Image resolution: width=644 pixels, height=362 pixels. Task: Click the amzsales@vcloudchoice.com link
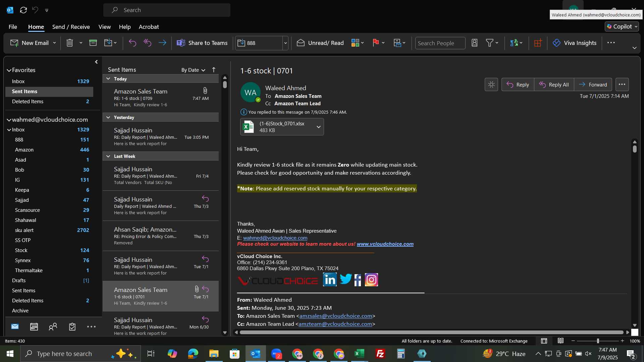pyautogui.click(x=336, y=316)
